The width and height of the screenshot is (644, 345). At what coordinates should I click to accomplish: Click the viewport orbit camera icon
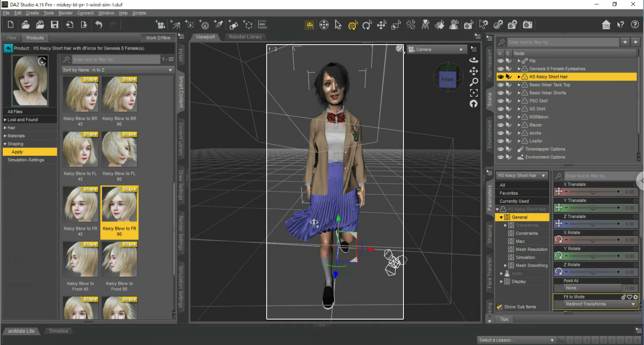(473, 60)
